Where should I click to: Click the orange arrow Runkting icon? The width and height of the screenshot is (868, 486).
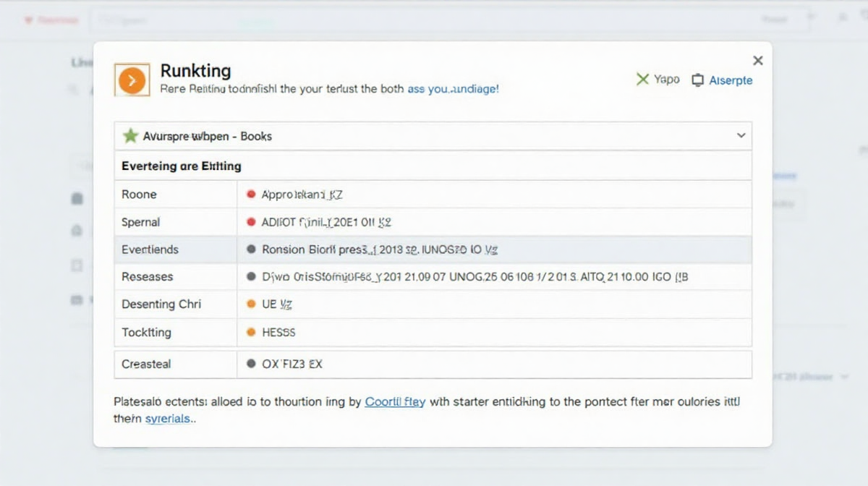(x=132, y=80)
